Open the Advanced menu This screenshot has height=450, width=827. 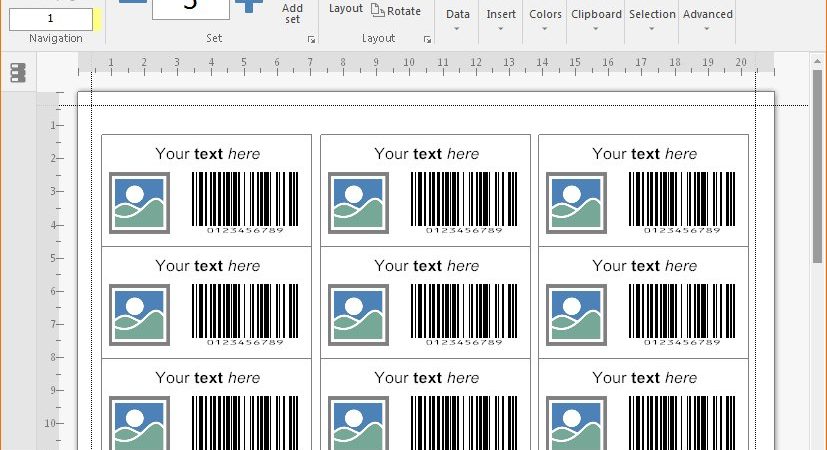(707, 20)
